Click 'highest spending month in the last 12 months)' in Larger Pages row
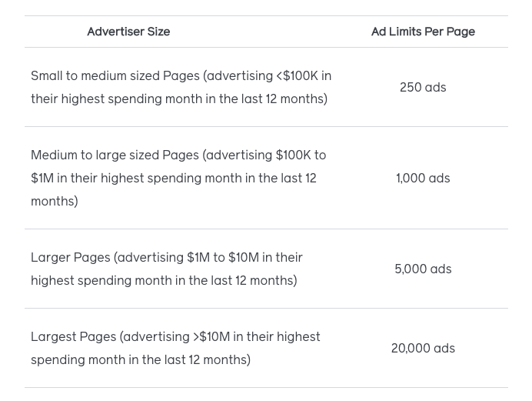 click(x=164, y=280)
